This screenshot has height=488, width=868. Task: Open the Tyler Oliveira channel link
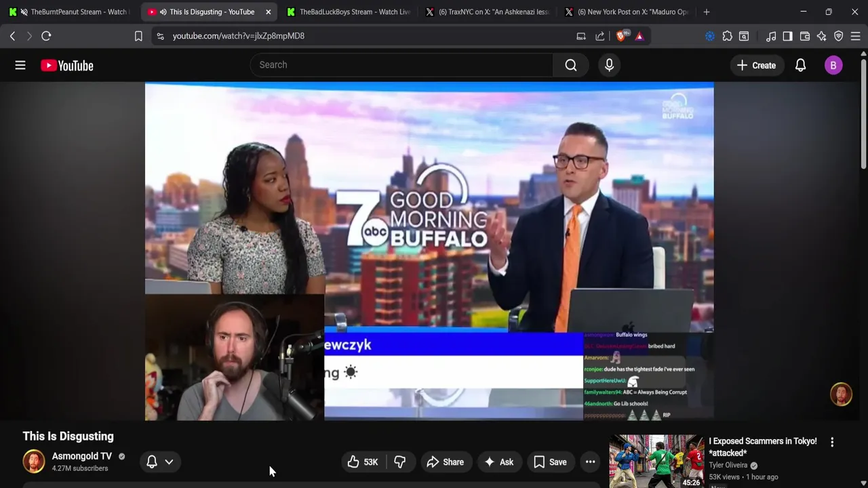[728, 465]
